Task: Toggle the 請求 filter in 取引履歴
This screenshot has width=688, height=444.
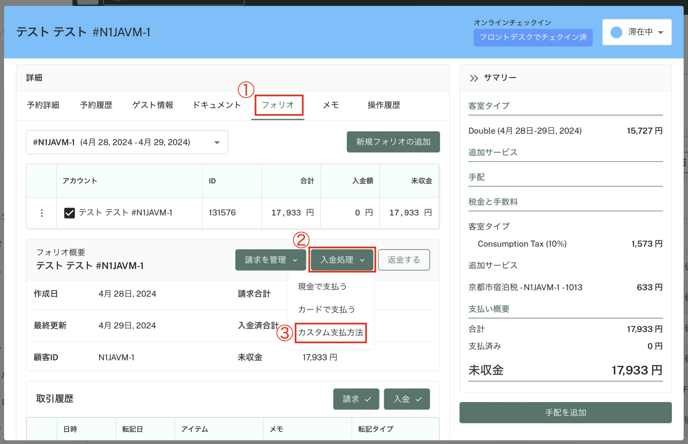Action: 356,399
